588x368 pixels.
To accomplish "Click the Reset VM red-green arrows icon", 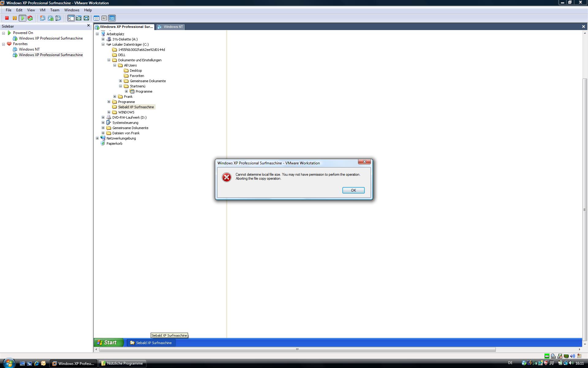I will (30, 18).
